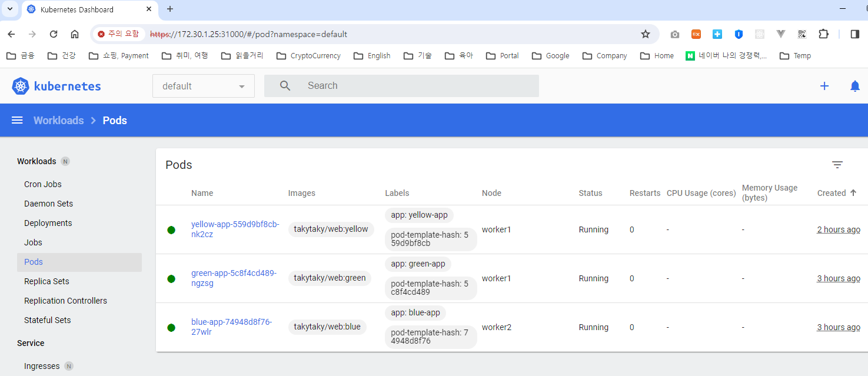Image resolution: width=868 pixels, height=376 pixels.
Task: Click the plus create resource icon
Action: 824,86
